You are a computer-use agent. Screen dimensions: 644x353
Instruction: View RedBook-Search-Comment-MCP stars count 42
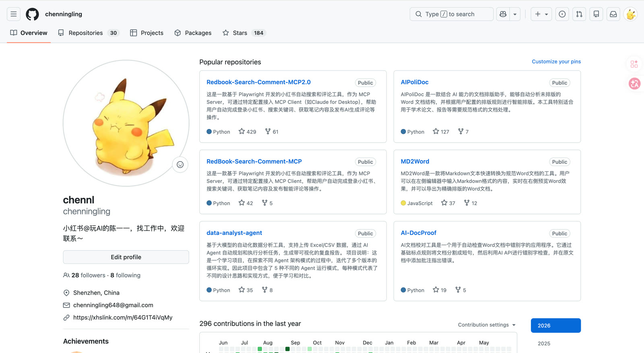[x=246, y=203]
